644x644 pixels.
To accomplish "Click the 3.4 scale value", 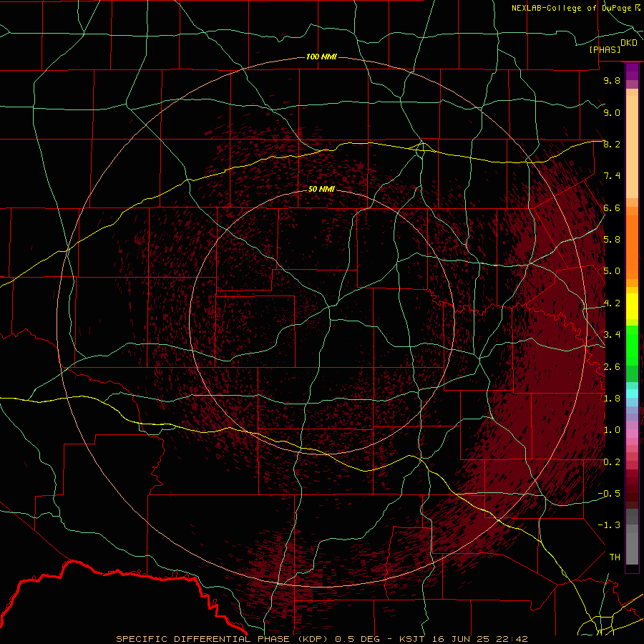I will coord(612,335).
